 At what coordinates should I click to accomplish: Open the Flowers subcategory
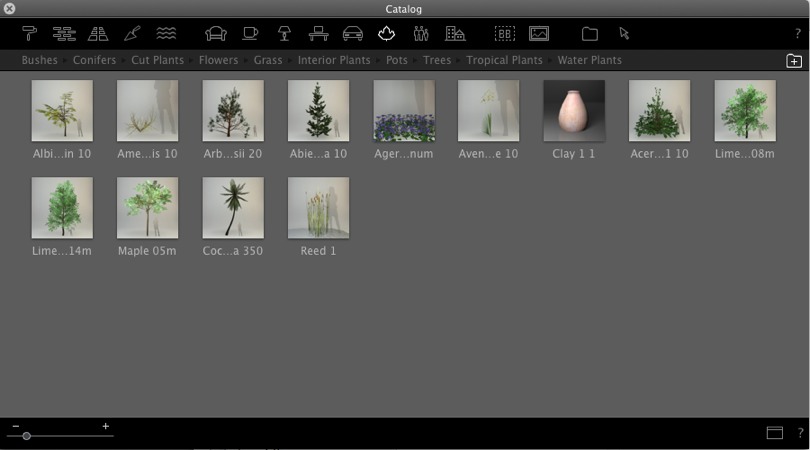click(219, 60)
